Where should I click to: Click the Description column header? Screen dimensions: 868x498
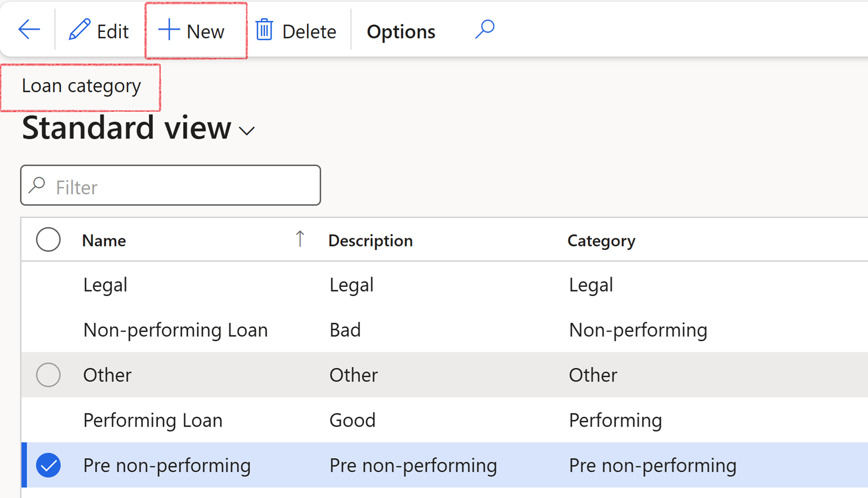coord(370,241)
